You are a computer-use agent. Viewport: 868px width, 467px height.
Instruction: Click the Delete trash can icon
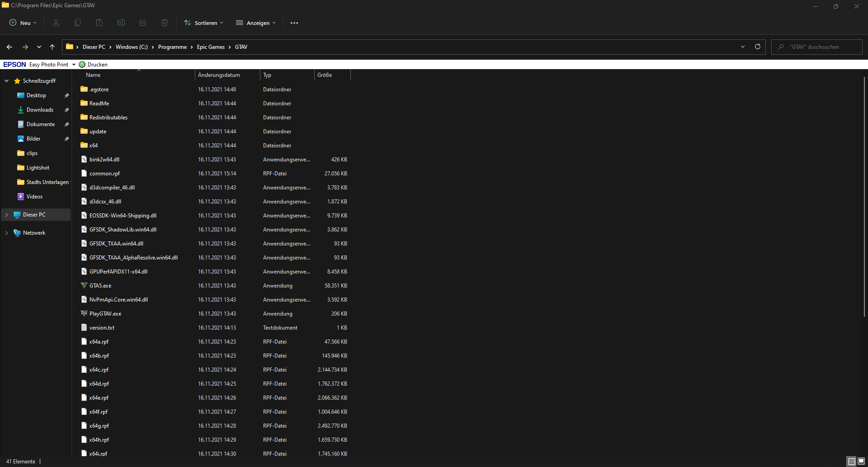pyautogui.click(x=165, y=23)
